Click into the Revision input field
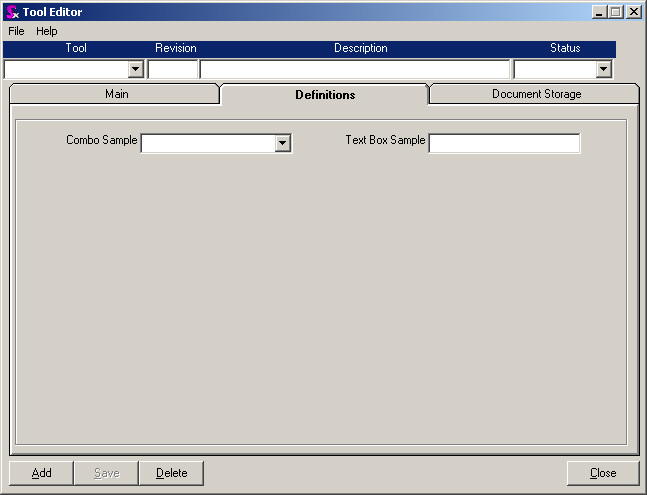Screen dimensions: 647x495 [173, 69]
